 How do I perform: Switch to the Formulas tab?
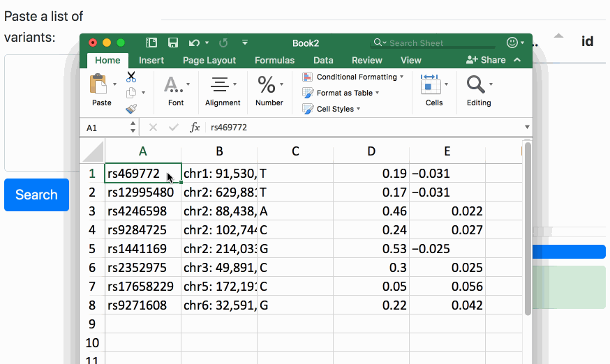[x=274, y=60]
